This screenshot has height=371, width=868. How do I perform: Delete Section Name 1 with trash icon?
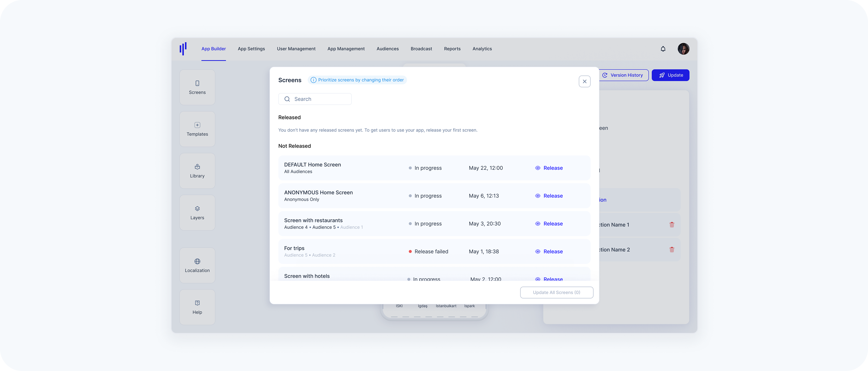[x=672, y=225]
